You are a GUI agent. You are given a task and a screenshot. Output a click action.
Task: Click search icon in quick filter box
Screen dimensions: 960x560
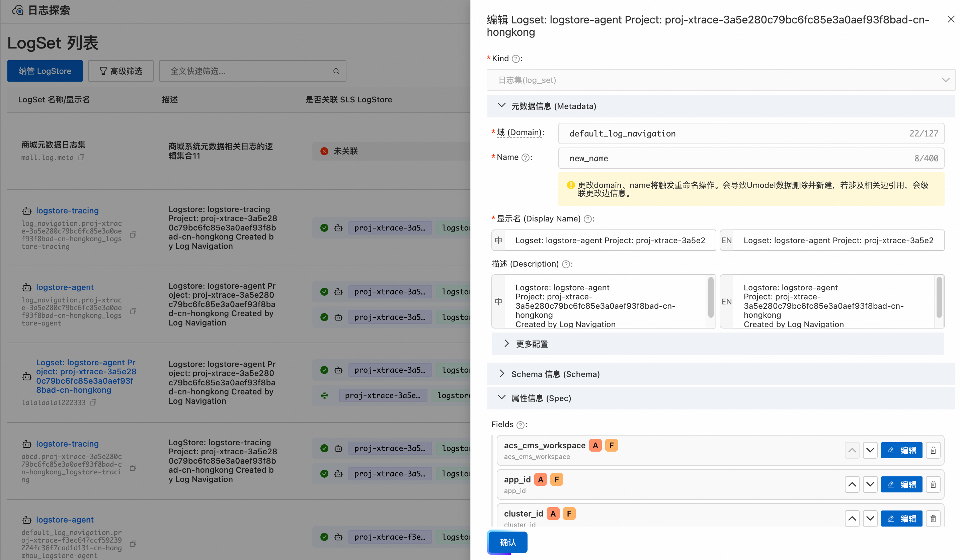(x=336, y=71)
